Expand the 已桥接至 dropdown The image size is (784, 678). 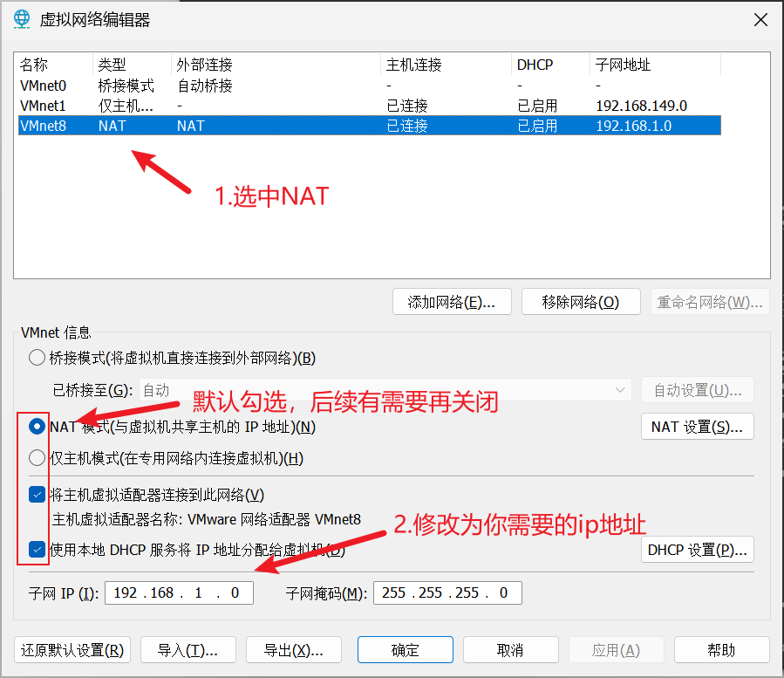pos(384,390)
